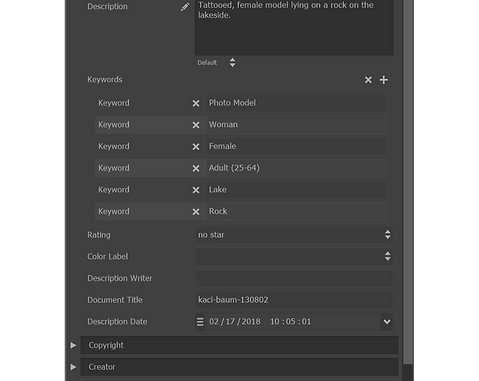Expand the Description Date dropdown chevron
The width and height of the screenshot is (479, 381).
pyautogui.click(x=387, y=322)
